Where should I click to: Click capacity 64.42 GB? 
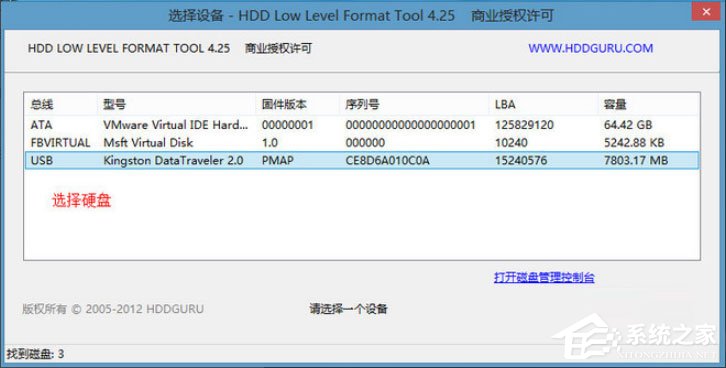pos(628,125)
